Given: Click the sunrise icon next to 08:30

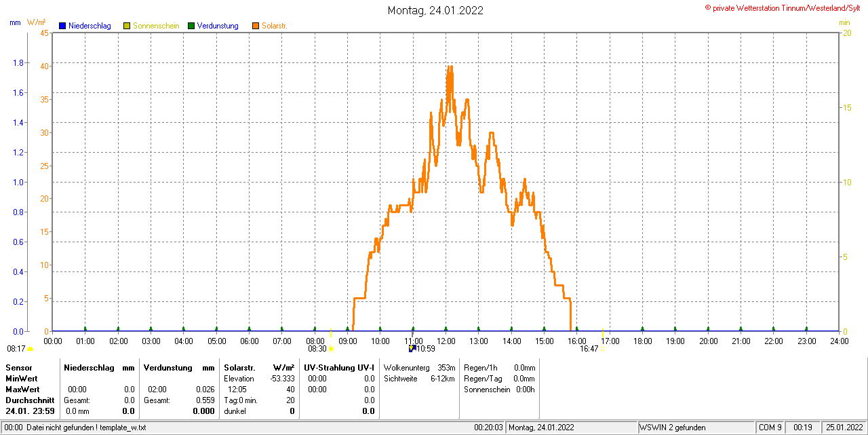Looking at the screenshot, I should click(331, 349).
